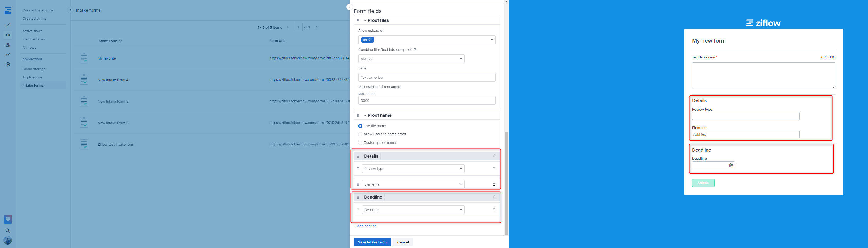
Task: Select the Use file name option
Action: [360, 126]
